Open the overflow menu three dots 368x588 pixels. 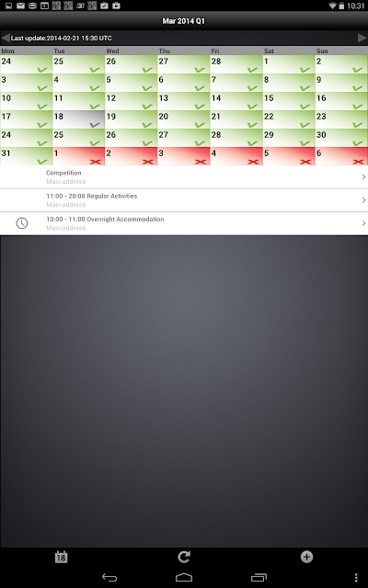[356, 578]
